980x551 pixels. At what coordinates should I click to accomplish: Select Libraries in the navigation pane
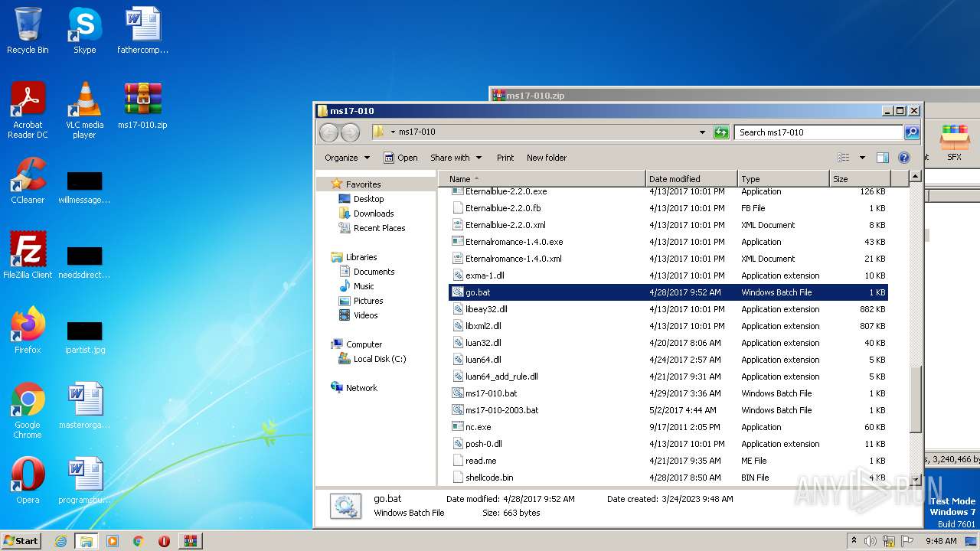(x=361, y=257)
